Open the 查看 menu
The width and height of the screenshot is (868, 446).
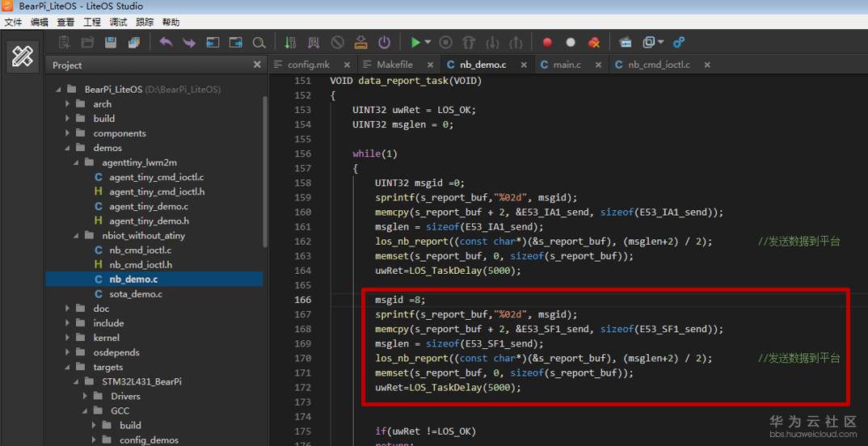[66, 22]
